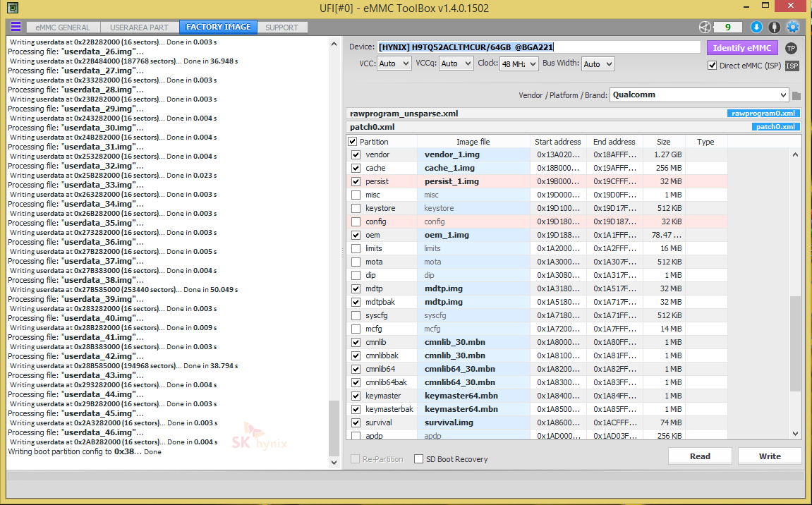Click the folder icon beside Qualcomm dropdown
The width and height of the screenshot is (812, 505).
(796, 95)
